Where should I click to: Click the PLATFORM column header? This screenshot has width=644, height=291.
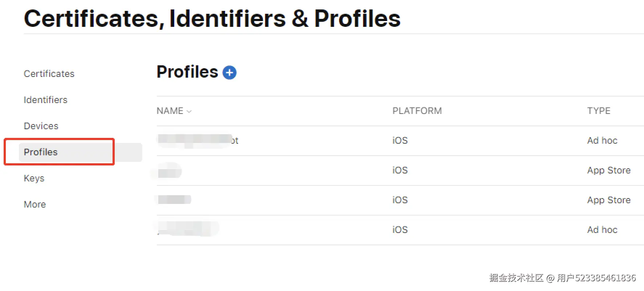[x=417, y=111]
